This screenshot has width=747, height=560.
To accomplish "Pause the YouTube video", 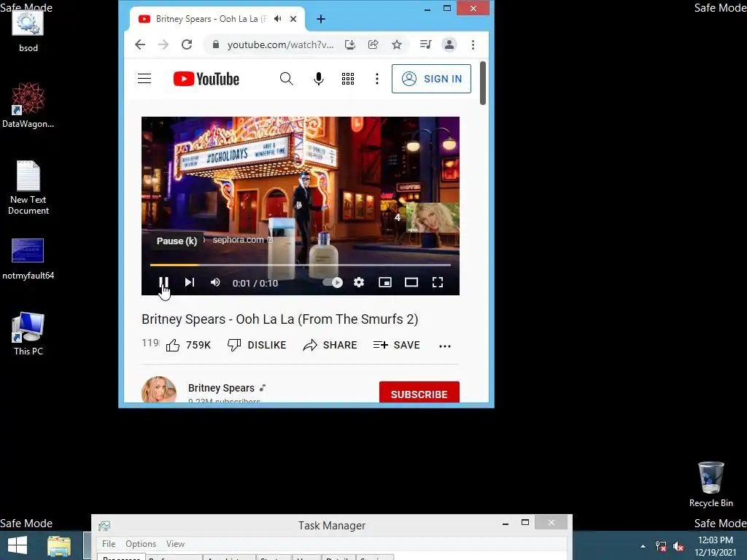I will (163, 282).
